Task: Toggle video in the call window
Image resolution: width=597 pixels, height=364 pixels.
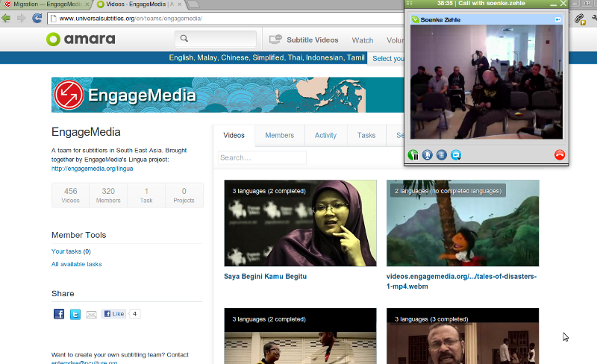Action: [456, 155]
